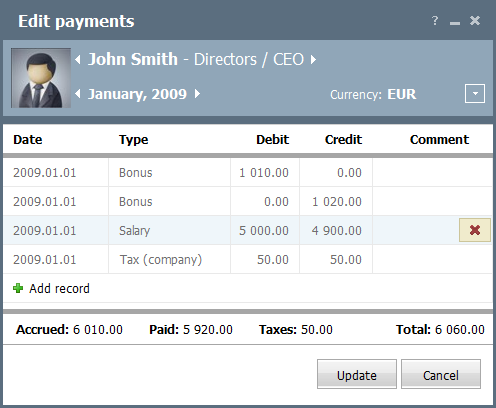
Task: Minimize the Edit payments dialog
Action: [x=455, y=23]
